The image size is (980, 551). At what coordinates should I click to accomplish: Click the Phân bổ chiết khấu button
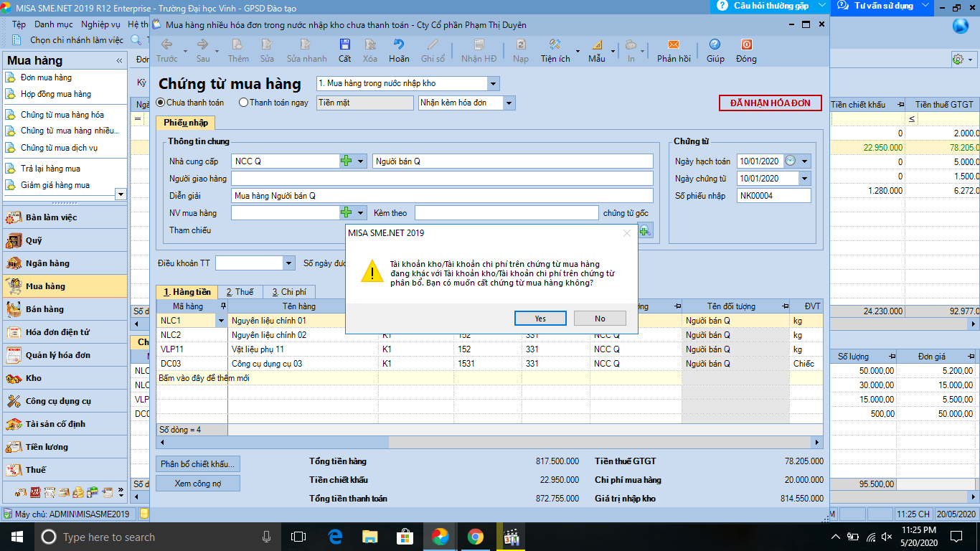click(x=197, y=464)
